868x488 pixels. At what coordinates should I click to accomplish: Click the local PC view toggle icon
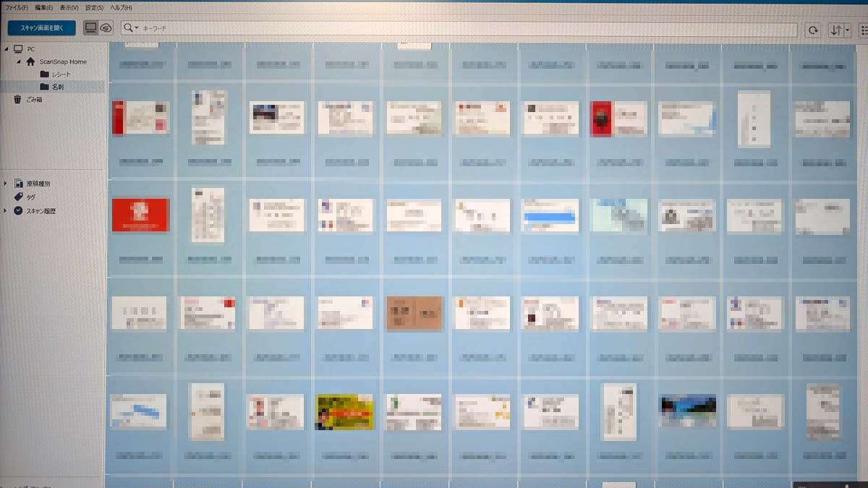click(x=90, y=28)
